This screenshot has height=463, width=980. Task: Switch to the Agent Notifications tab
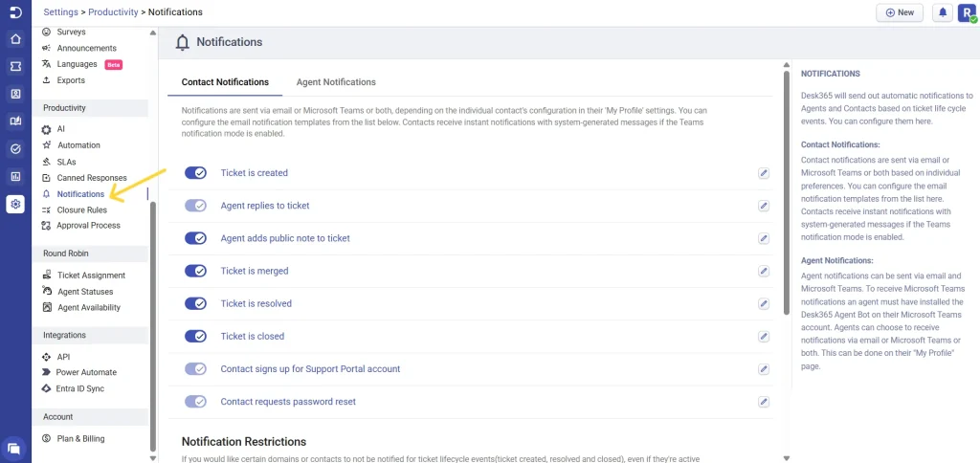point(336,82)
